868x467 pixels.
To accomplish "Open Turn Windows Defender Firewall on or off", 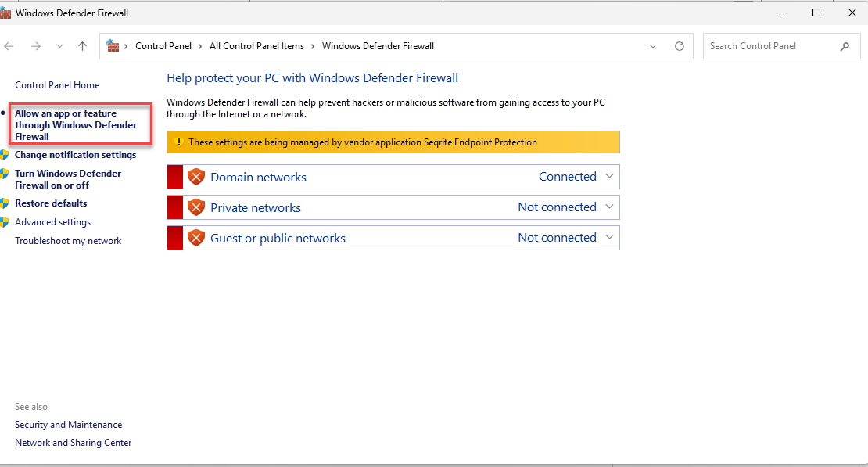I will point(68,179).
